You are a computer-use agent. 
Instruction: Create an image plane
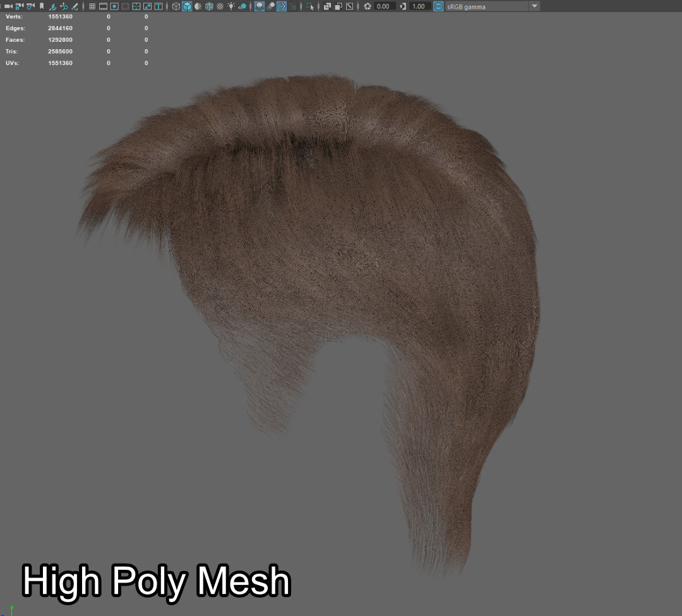pos(52,6)
